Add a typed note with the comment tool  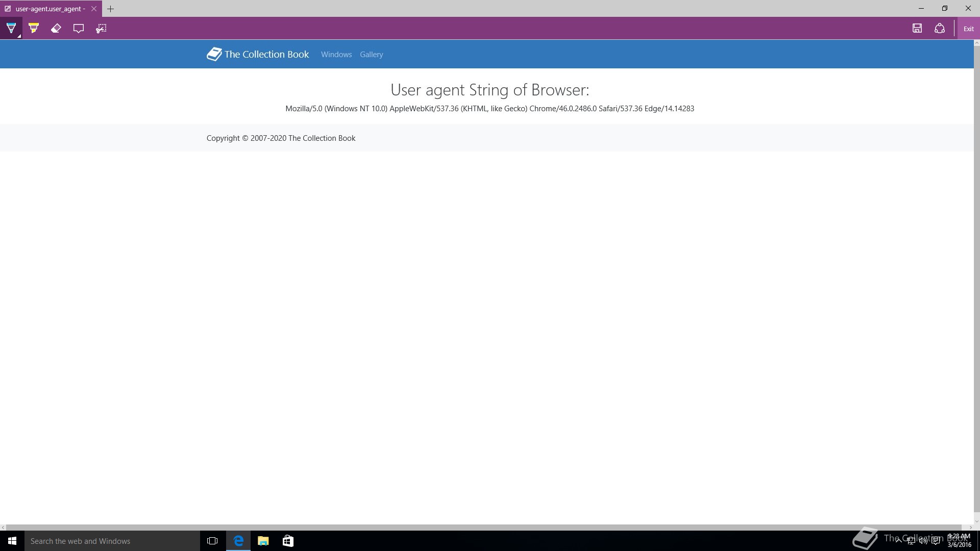point(79,29)
